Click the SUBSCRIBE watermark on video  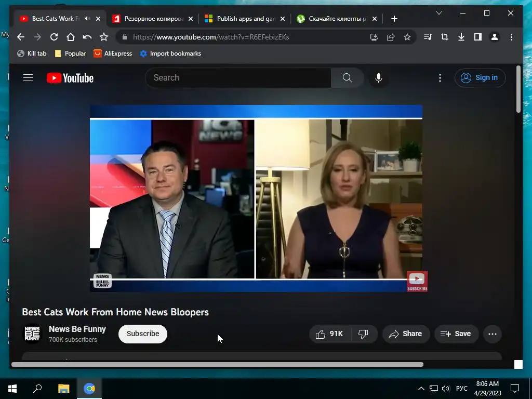pyautogui.click(x=417, y=282)
